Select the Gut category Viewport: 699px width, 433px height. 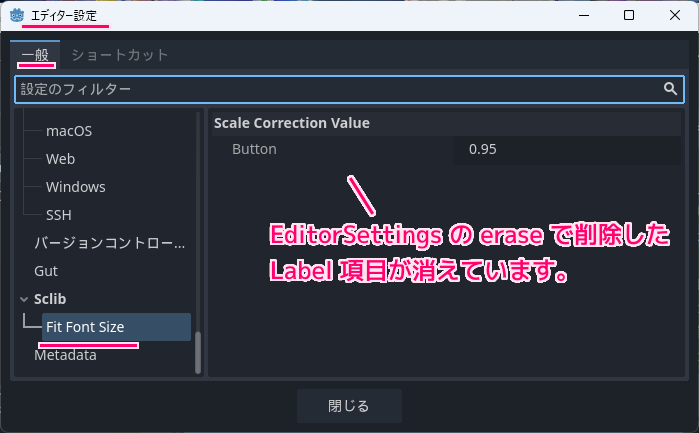[46, 271]
